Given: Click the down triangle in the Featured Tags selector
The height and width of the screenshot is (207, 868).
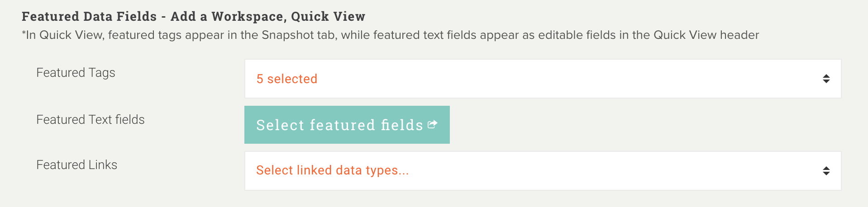Looking at the screenshot, I should 826,82.
